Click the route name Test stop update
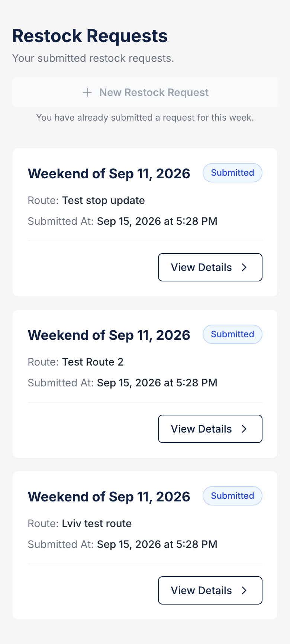 pos(103,200)
